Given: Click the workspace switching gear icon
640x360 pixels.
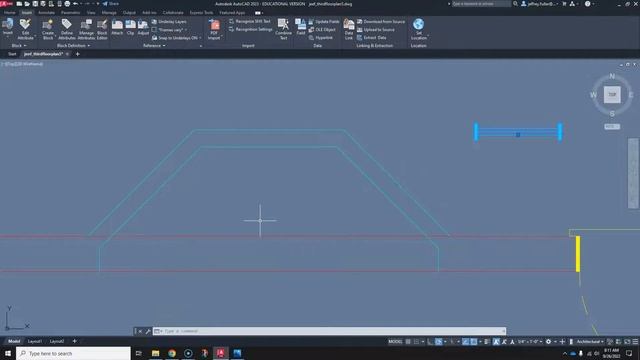Looking at the screenshot, I should (x=548, y=342).
